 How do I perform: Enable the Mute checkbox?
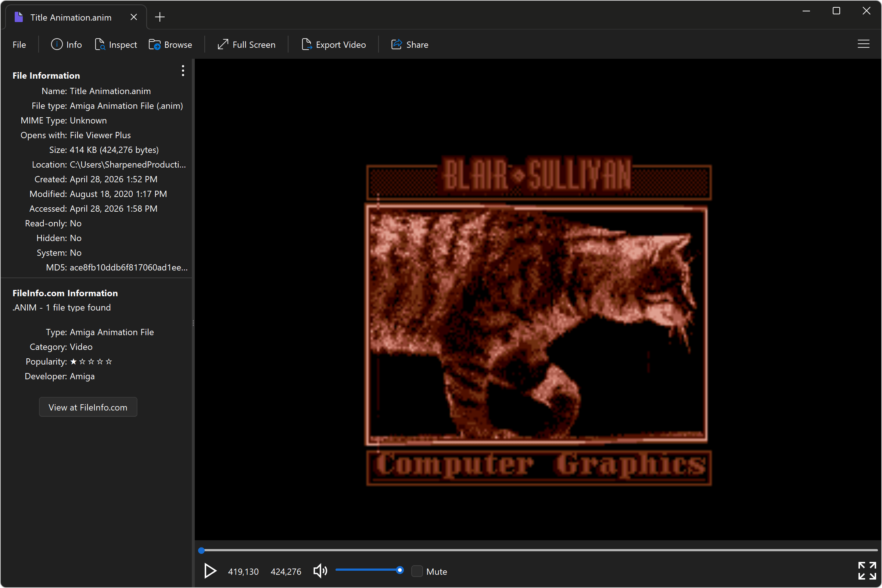click(x=417, y=571)
